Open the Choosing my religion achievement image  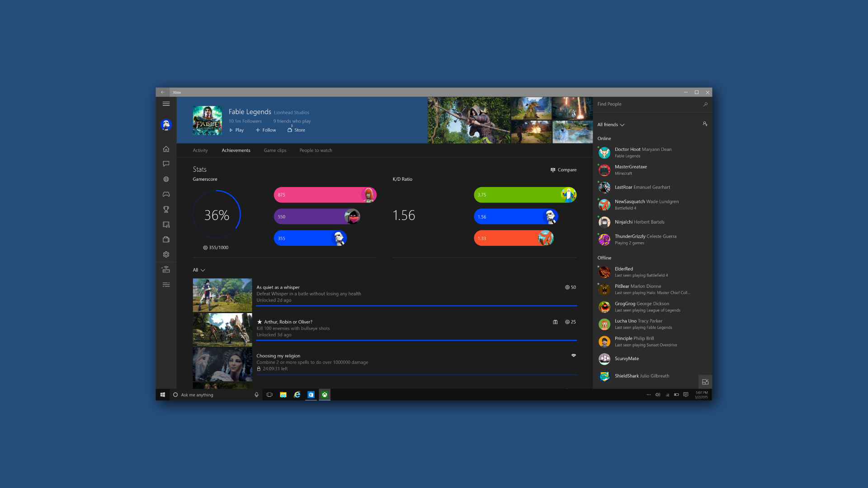point(222,365)
